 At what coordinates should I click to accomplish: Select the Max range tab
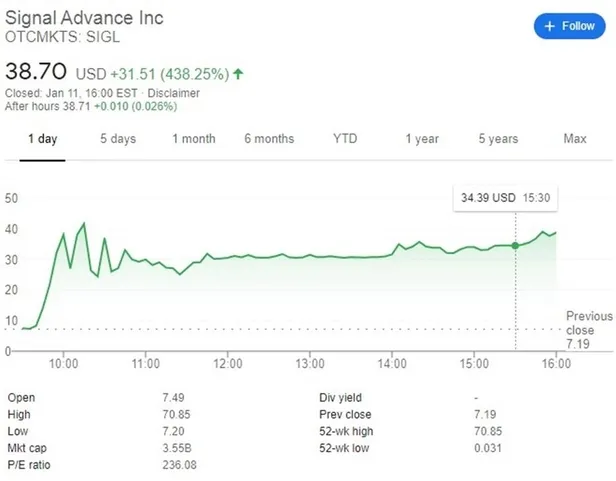[x=575, y=139]
